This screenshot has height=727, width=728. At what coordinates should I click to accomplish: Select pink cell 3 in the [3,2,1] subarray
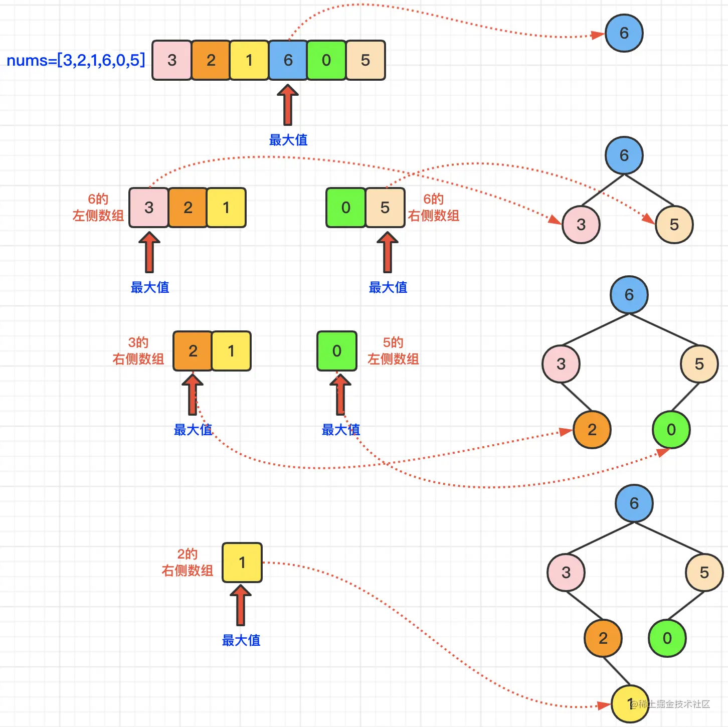pos(149,208)
